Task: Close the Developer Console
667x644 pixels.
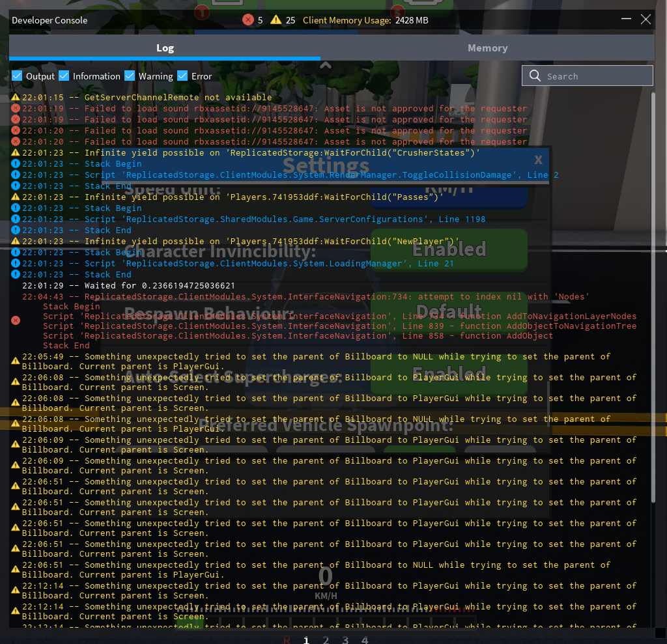Action: 646,20
